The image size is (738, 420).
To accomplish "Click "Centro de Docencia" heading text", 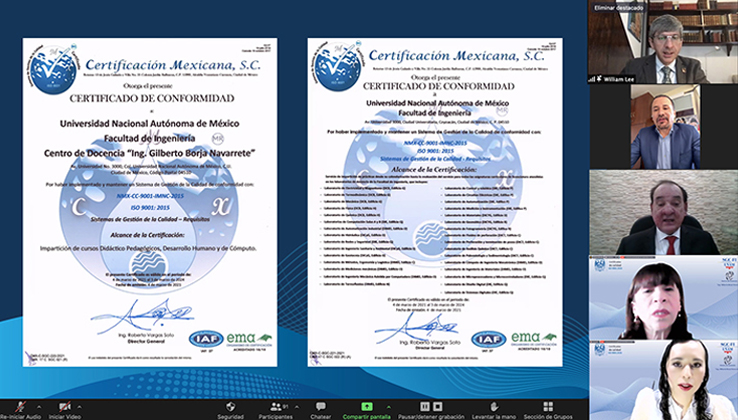I will 150,153.
